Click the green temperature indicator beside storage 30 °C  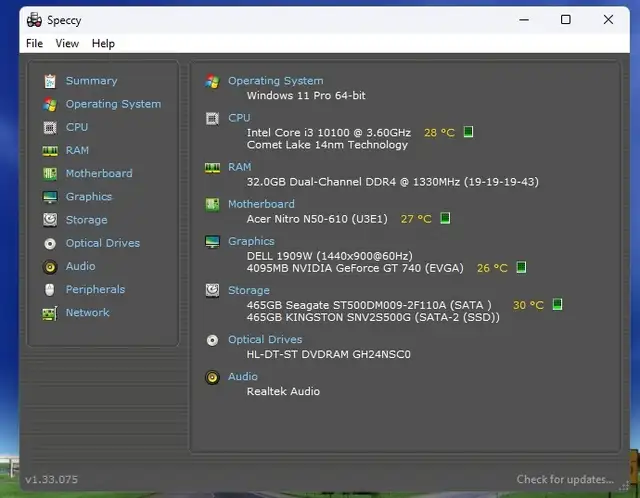557,304
